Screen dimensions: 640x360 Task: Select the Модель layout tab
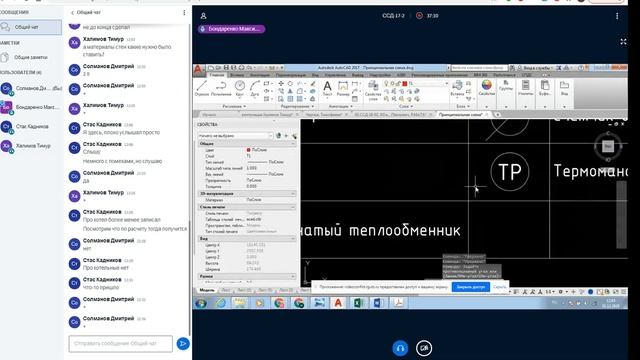[x=207, y=290]
